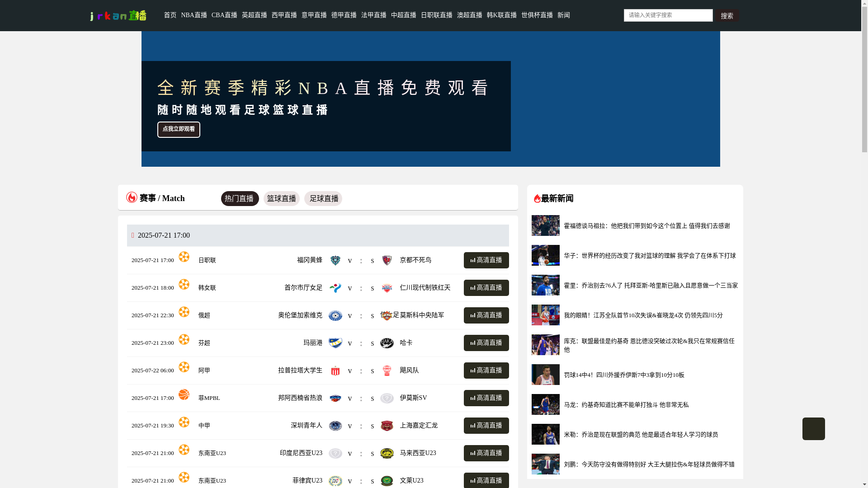The height and width of the screenshot is (488, 868).
Task: Open 日职联直播 navigation item
Action: pos(437,15)
